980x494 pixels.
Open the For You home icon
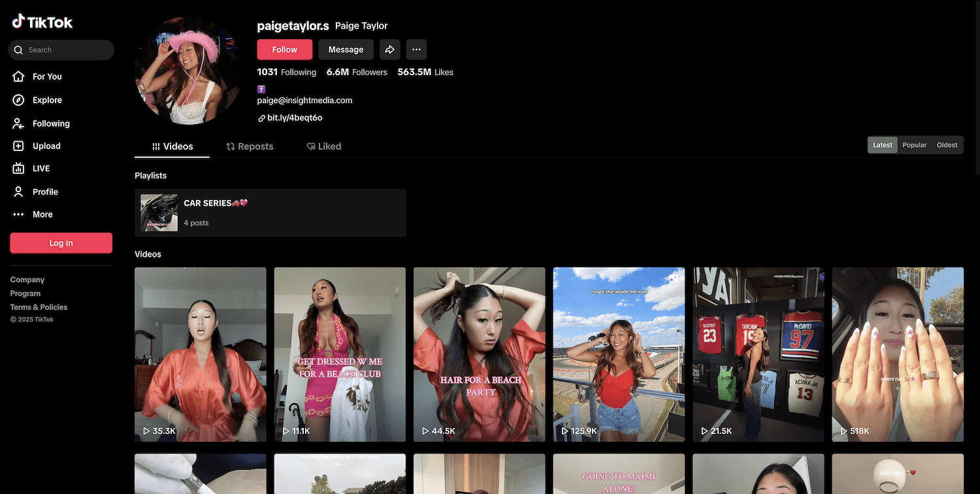tap(19, 76)
